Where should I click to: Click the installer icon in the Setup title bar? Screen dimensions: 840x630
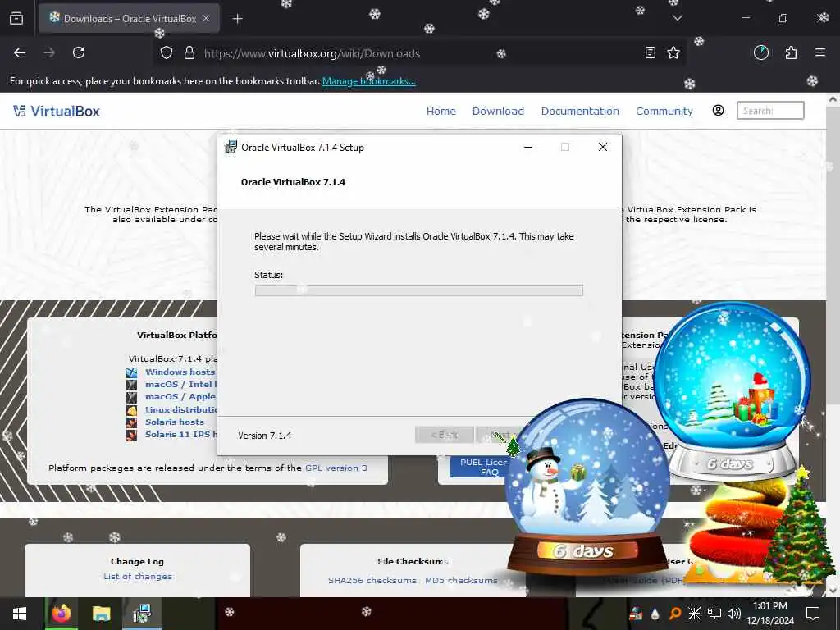tap(231, 148)
